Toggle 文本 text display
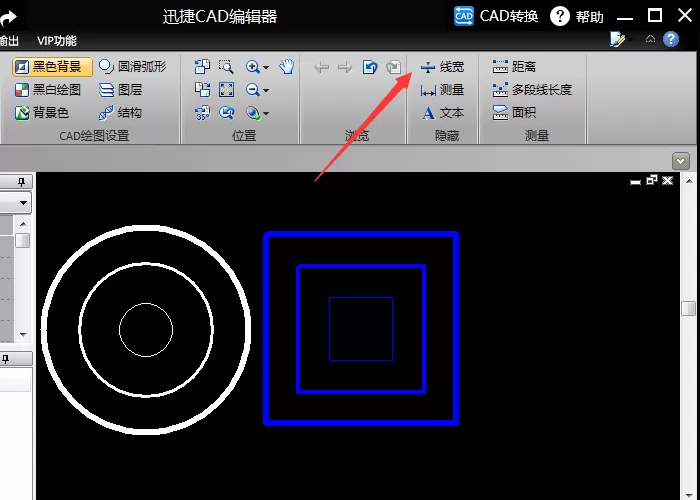The image size is (700, 500). 442,113
